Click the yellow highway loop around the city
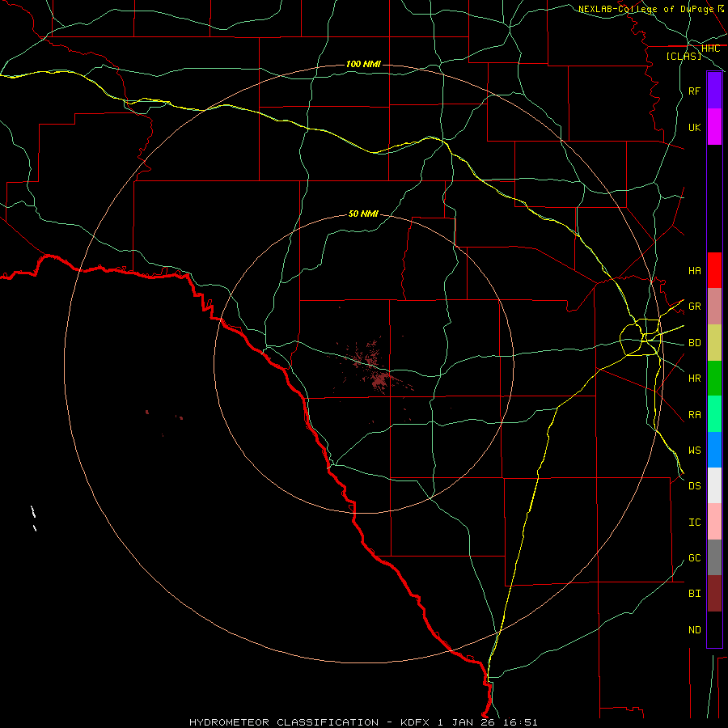Viewport: 728px width, 728px height. [641, 337]
